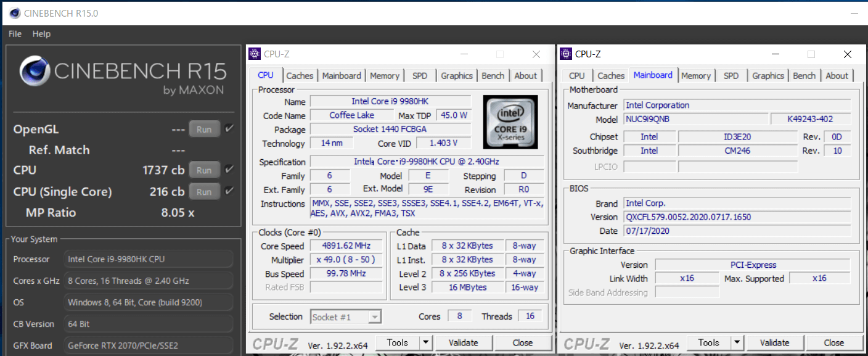Viewport: 868px width, 356px height.
Task: Click GFX Board field showing GeForce RTX 2070
Action: (149, 346)
